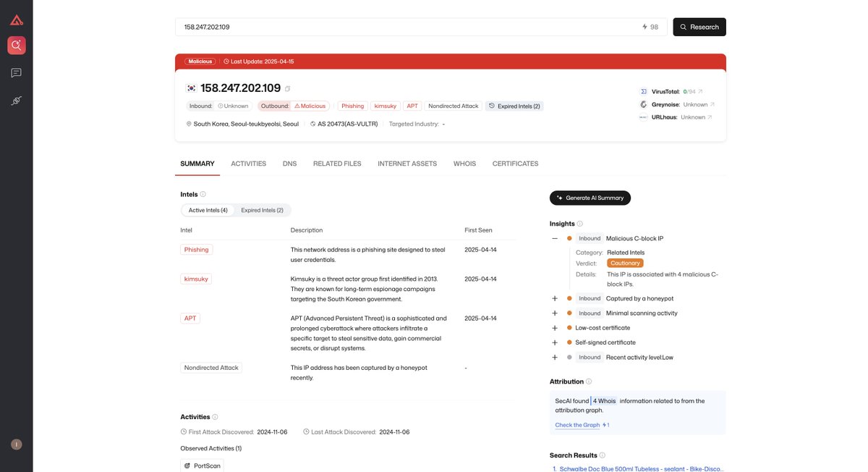Click the Inbound Unknown label
Viewport: 868px width, 472px height.
coord(220,106)
